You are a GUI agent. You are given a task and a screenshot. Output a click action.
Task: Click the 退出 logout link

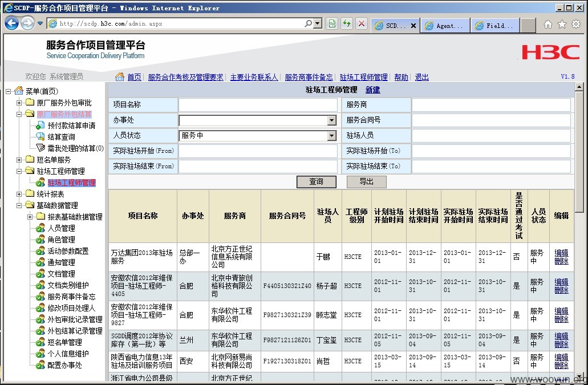click(x=421, y=77)
